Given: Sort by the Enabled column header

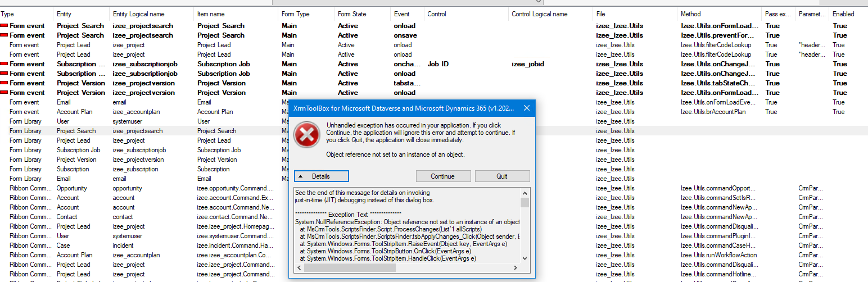Looking at the screenshot, I should click(843, 14).
